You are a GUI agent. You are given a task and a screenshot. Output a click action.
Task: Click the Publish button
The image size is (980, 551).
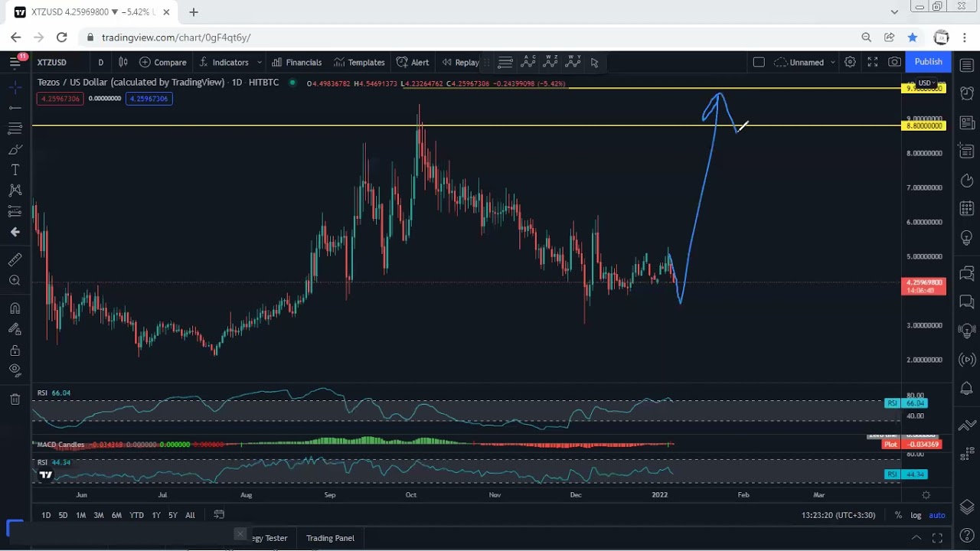[928, 62]
